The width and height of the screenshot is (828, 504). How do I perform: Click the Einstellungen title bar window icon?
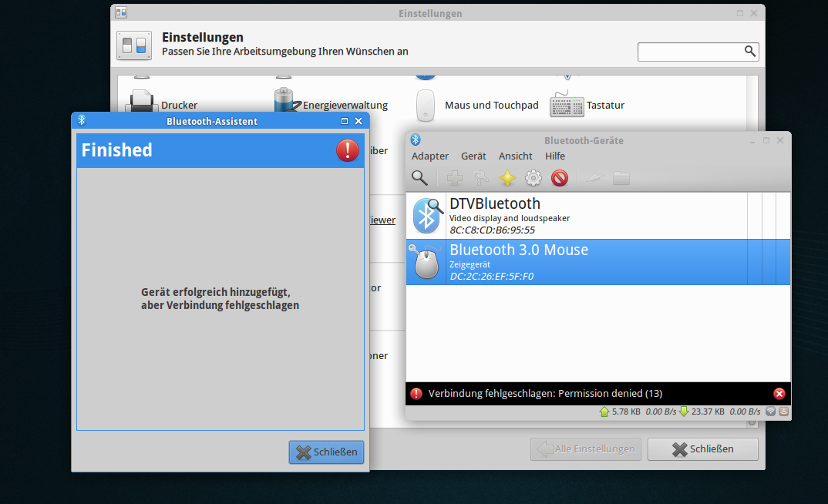point(122,12)
